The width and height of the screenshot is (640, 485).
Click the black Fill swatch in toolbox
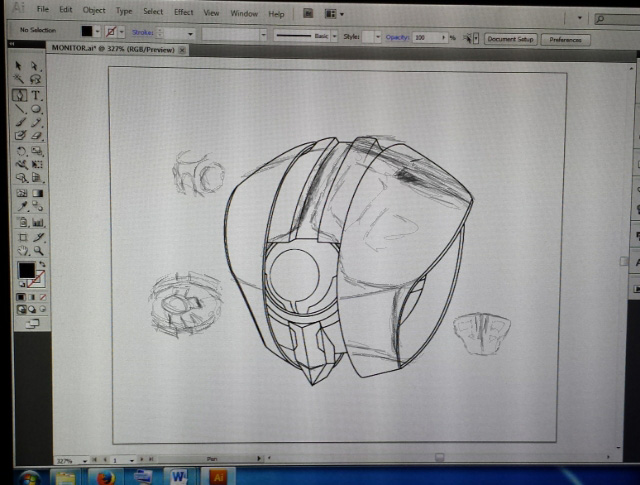click(x=26, y=271)
